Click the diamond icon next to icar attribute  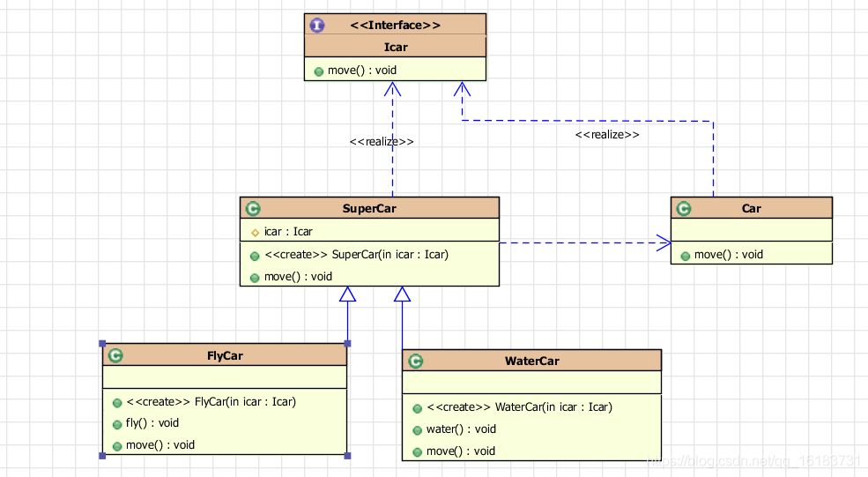point(256,233)
